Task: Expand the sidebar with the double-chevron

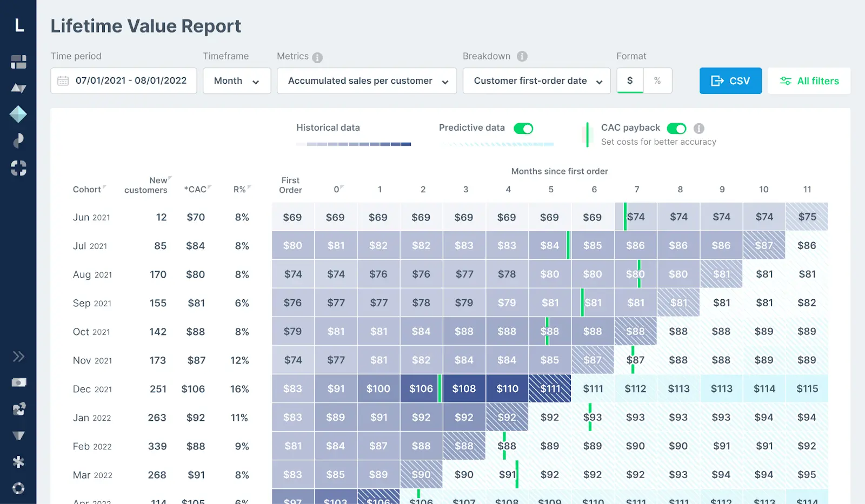Action: (18, 357)
